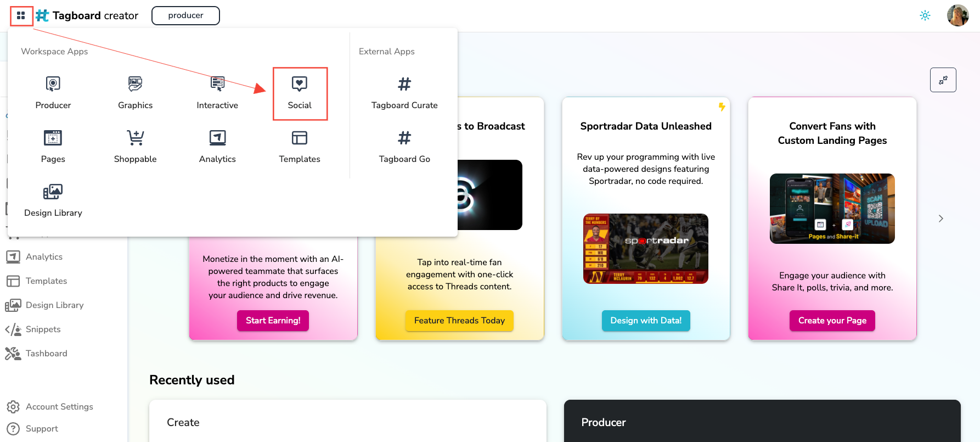Open the Pages app

(x=53, y=147)
